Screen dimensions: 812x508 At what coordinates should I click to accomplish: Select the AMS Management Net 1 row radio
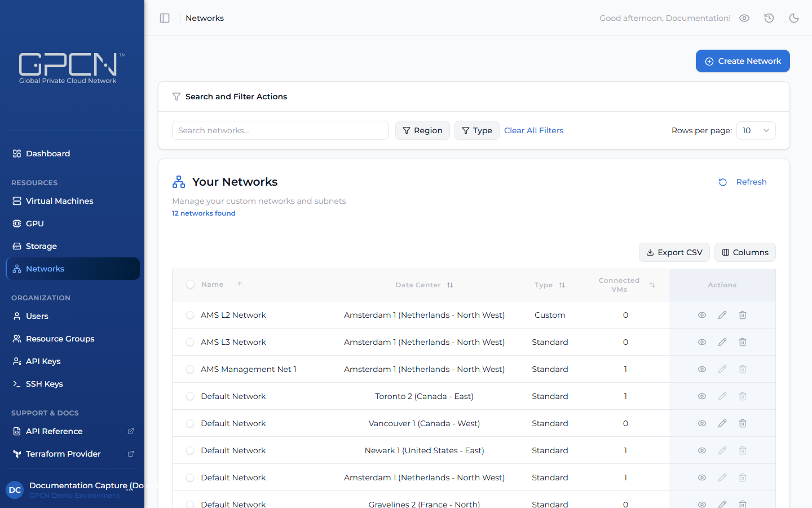pos(190,369)
